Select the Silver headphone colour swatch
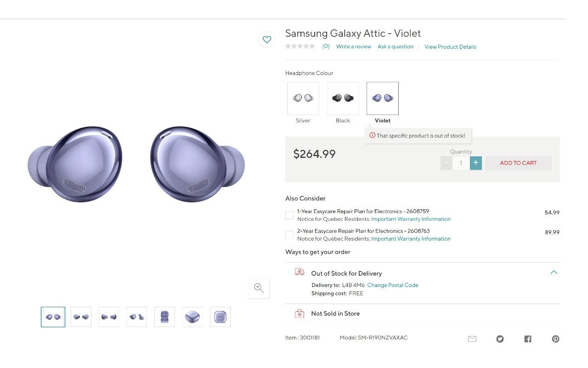This screenshot has width=588, height=368. click(303, 98)
